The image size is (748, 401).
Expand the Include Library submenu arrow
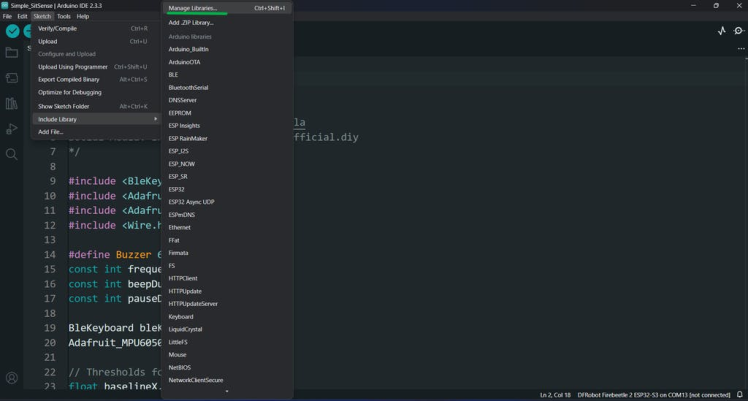(156, 119)
